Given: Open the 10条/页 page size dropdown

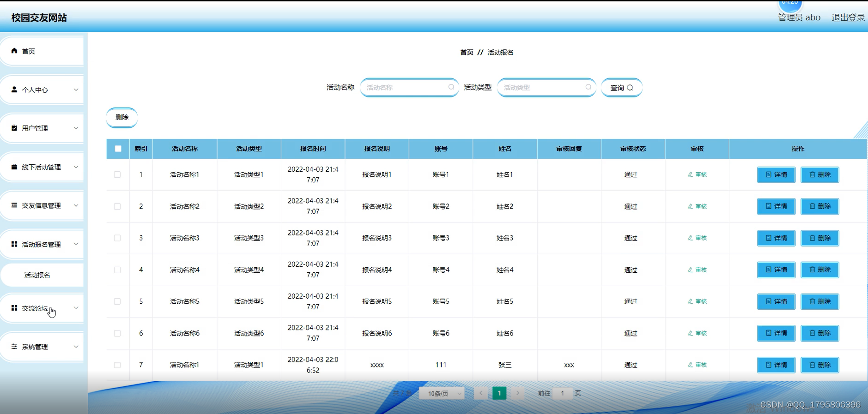Looking at the screenshot, I should pyautogui.click(x=442, y=393).
